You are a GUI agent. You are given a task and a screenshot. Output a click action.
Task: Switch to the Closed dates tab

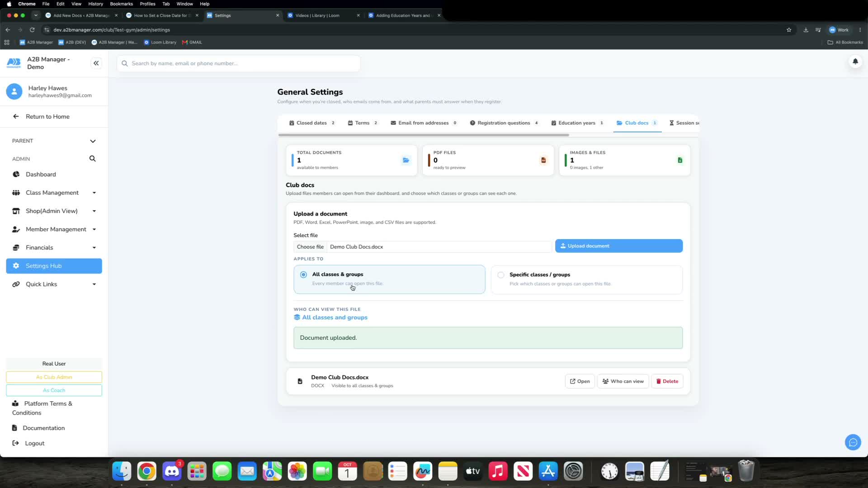(312, 123)
